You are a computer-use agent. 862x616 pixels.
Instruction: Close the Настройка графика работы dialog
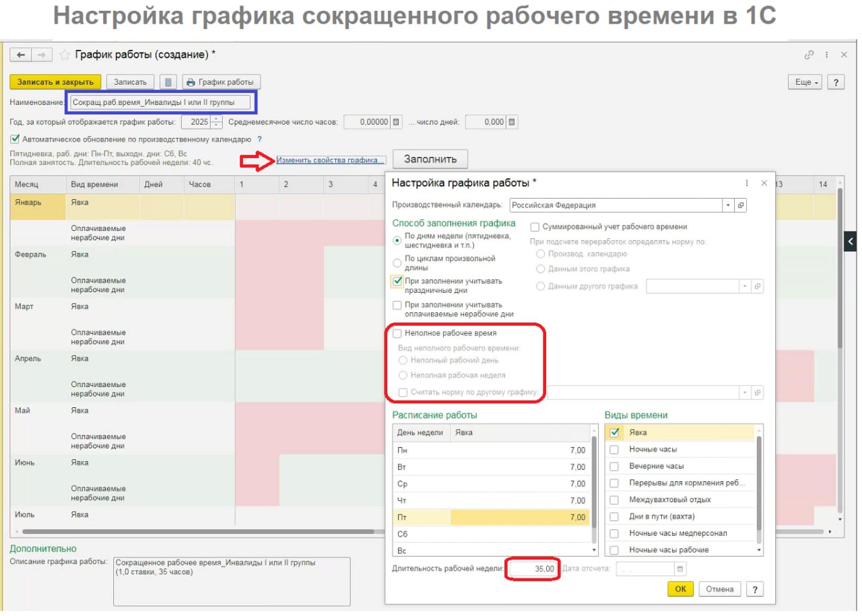coord(764,183)
